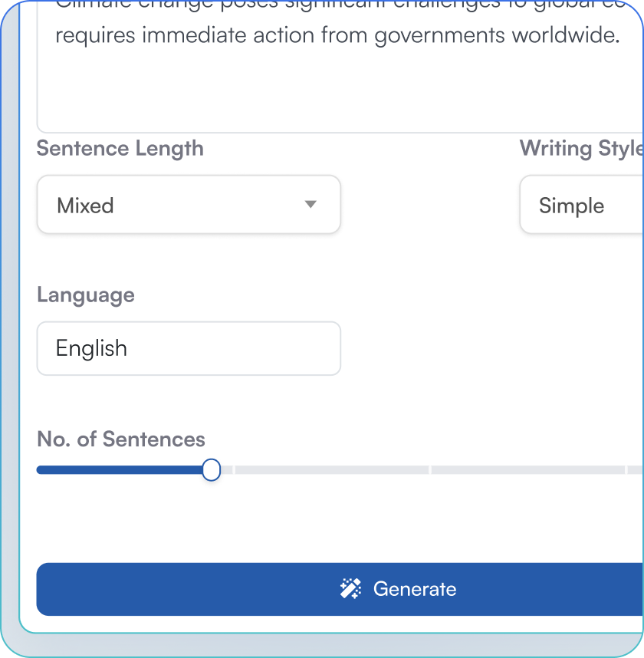
Task: Click the "No. of Sentences" label
Action: pos(121,439)
